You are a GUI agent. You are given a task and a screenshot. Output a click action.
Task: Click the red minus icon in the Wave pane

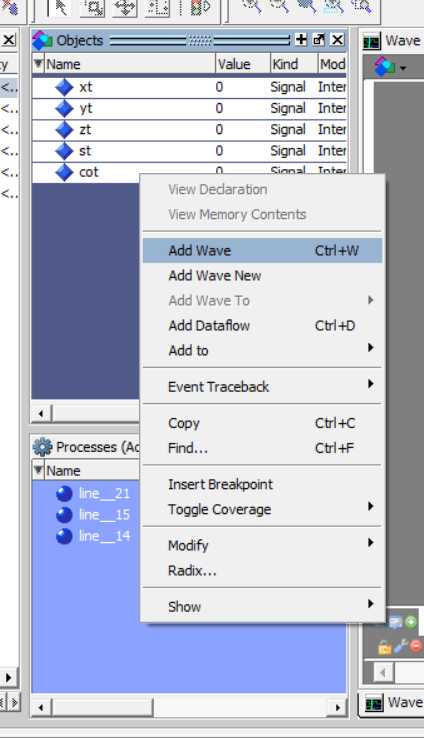pos(416,646)
